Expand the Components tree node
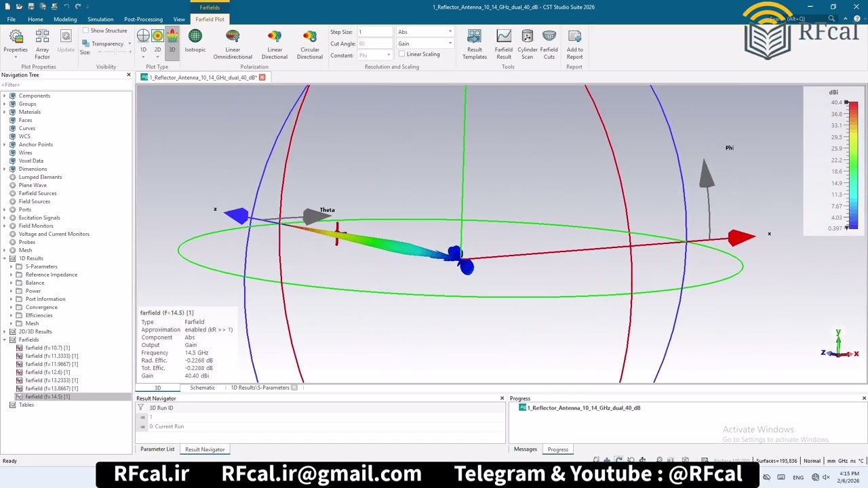 click(x=4, y=96)
